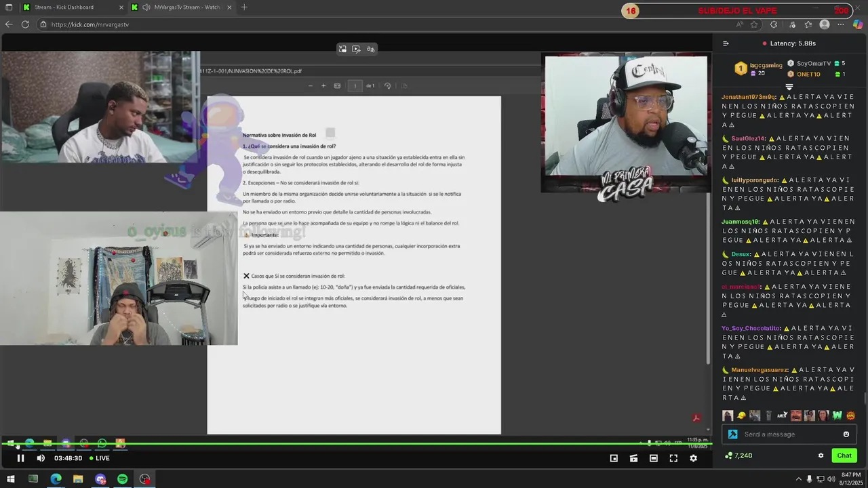Jump to LIVE in the player
Screen dimensions: 868x488
point(100,458)
